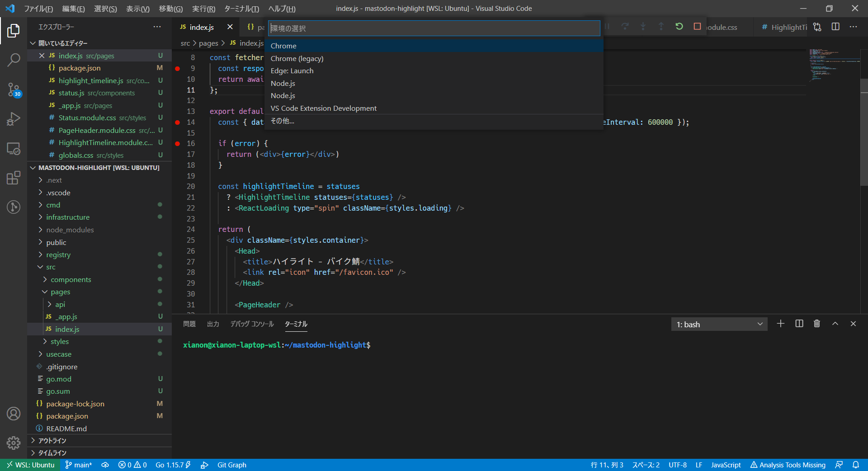Click the debug Stop icon

(697, 26)
